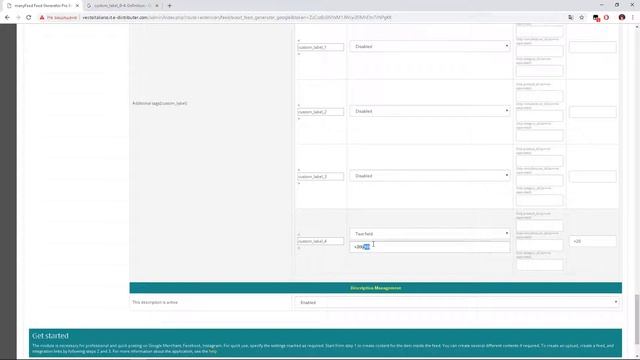Switch to the manyFeed Feed Generator tab
The height and width of the screenshot is (360, 640).
(42, 6)
